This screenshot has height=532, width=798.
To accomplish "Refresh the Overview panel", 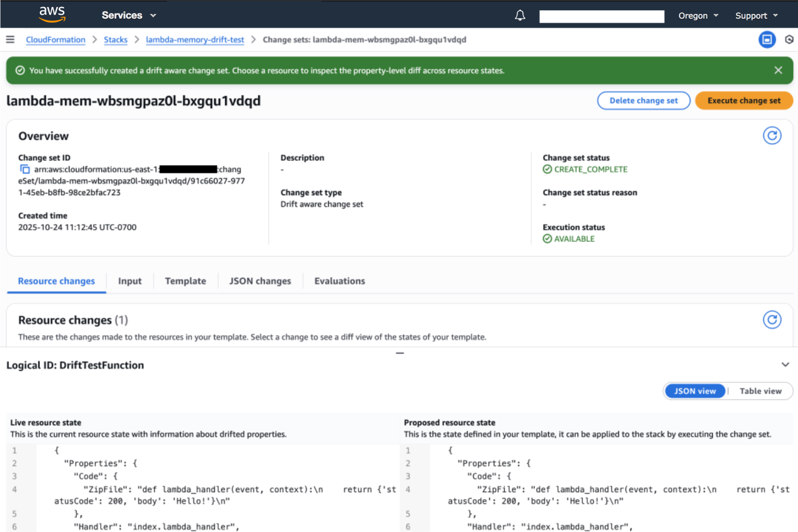I will (x=772, y=135).
